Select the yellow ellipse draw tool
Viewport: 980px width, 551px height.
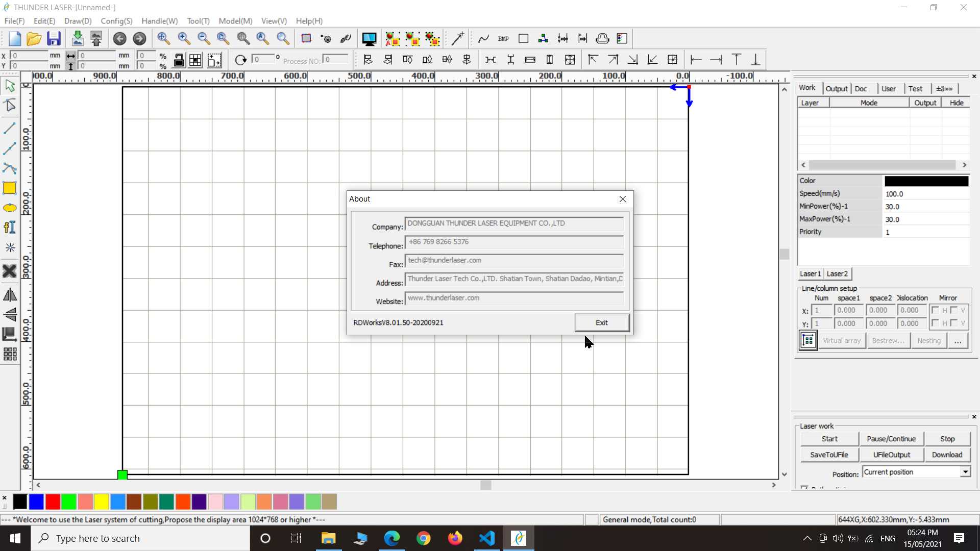pyautogui.click(x=10, y=208)
